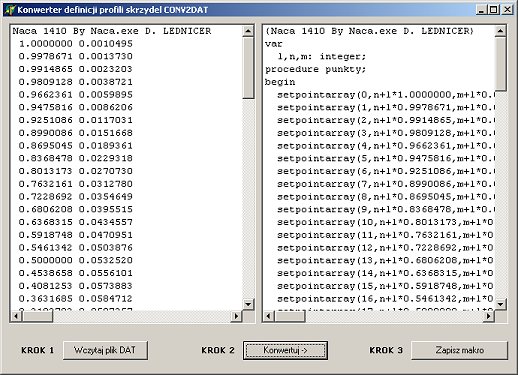Click the row '0.6368315 0.0434557'

click(x=76, y=222)
